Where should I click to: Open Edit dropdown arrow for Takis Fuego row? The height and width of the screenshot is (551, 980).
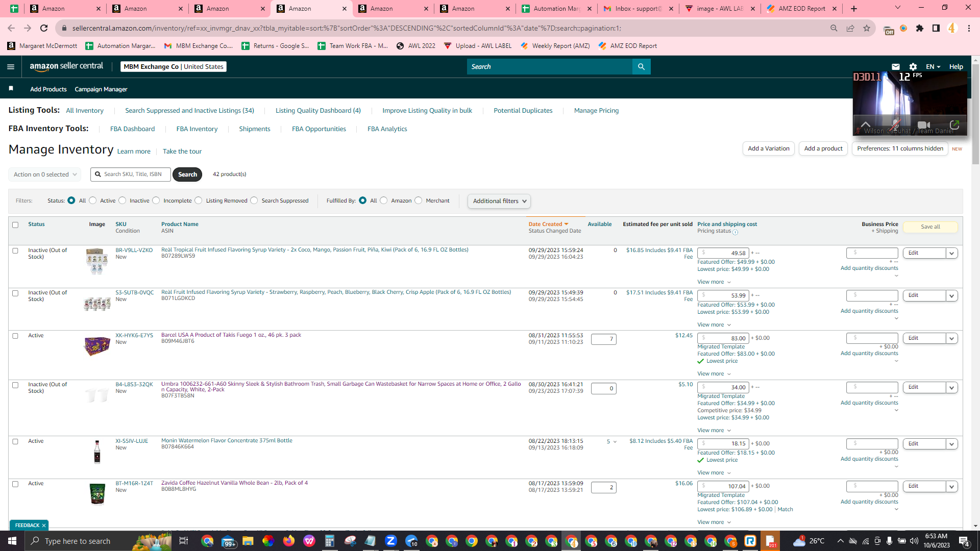pyautogui.click(x=951, y=338)
